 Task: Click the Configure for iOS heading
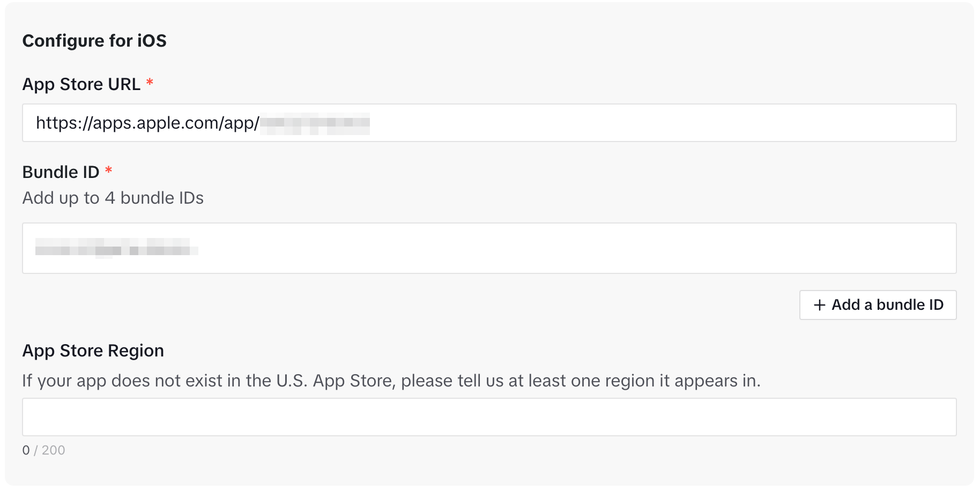(94, 41)
